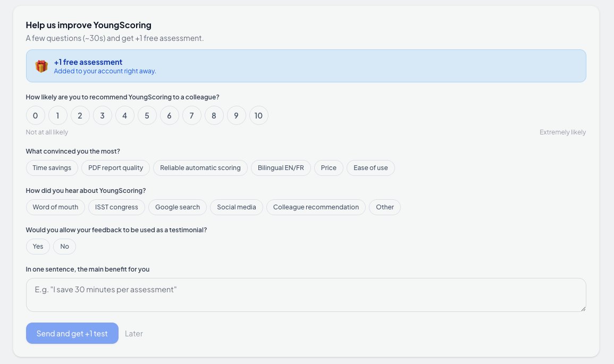Select rating 10 for recommendation
The width and height of the screenshot is (614, 364).
pyautogui.click(x=258, y=115)
